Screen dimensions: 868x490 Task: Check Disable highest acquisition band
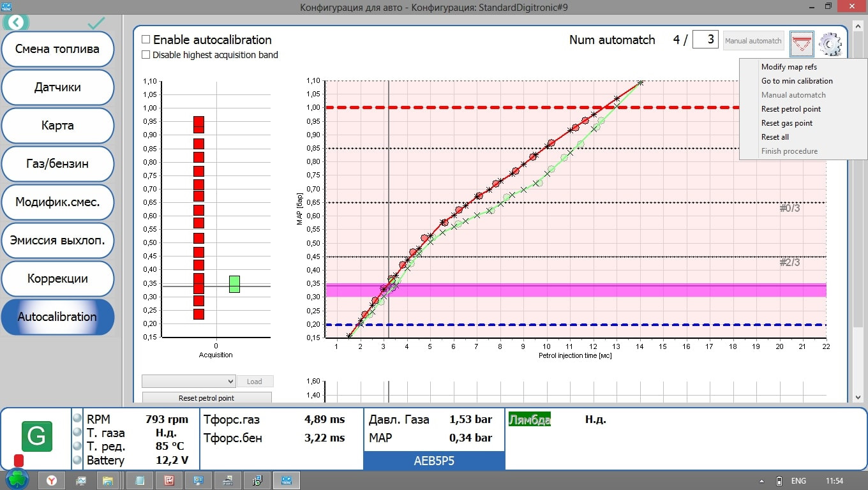click(146, 55)
